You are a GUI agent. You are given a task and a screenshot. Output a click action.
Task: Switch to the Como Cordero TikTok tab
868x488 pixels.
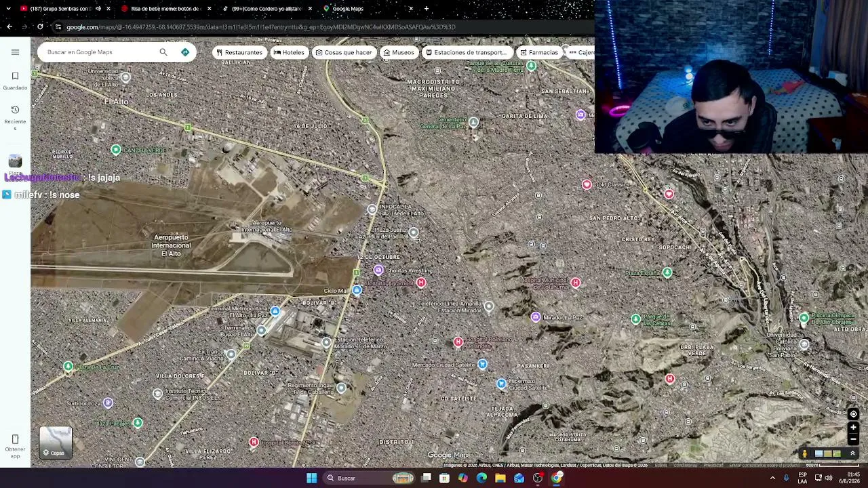267,9
